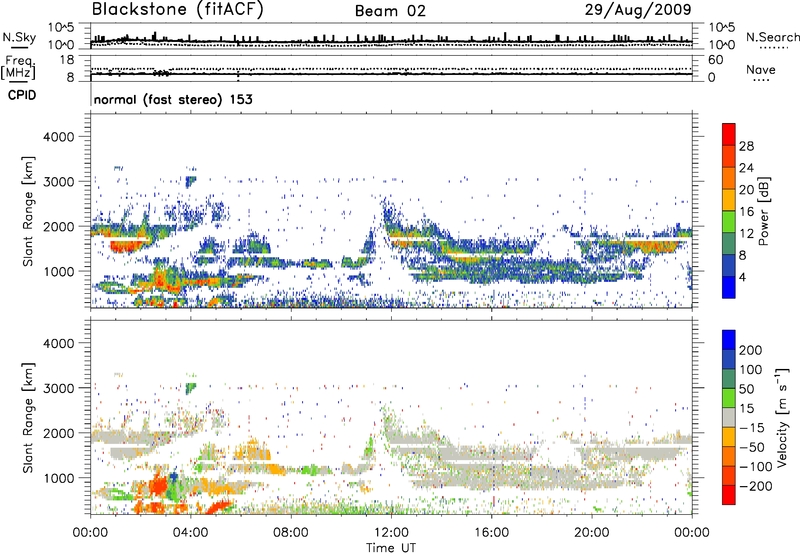800x554 pixels.
Task: Click the gray segment of the velocity color bar
Action: click(729, 418)
